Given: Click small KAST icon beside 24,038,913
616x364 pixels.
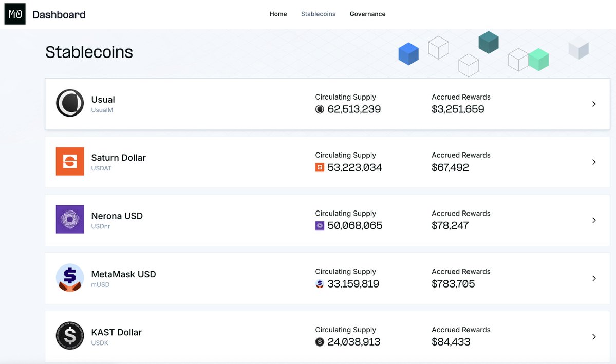Looking at the screenshot, I should pyautogui.click(x=320, y=342).
